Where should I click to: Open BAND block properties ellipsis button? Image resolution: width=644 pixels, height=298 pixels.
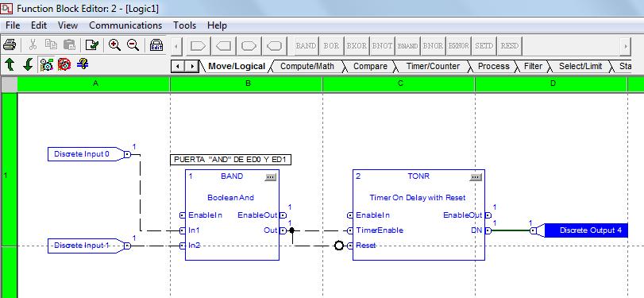pos(271,177)
